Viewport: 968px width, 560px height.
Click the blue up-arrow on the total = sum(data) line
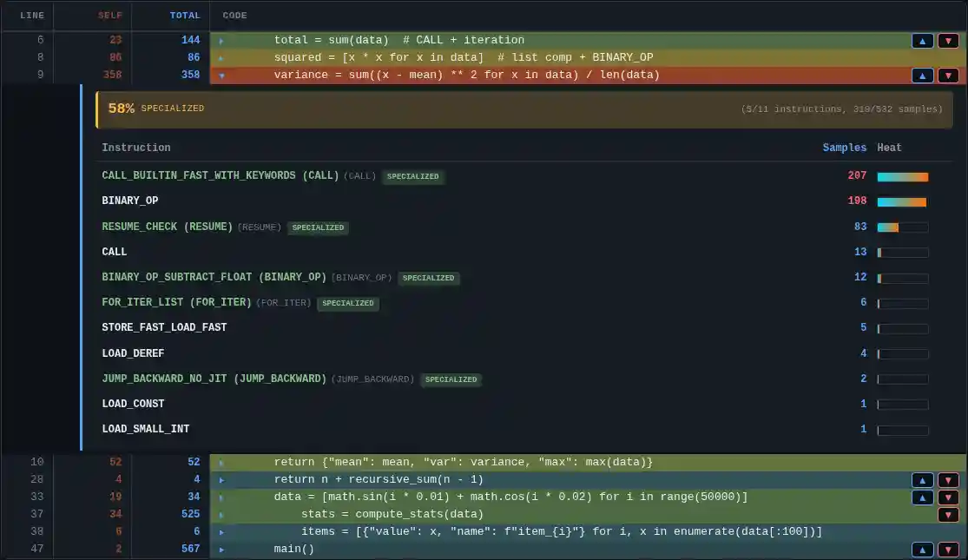click(x=923, y=40)
